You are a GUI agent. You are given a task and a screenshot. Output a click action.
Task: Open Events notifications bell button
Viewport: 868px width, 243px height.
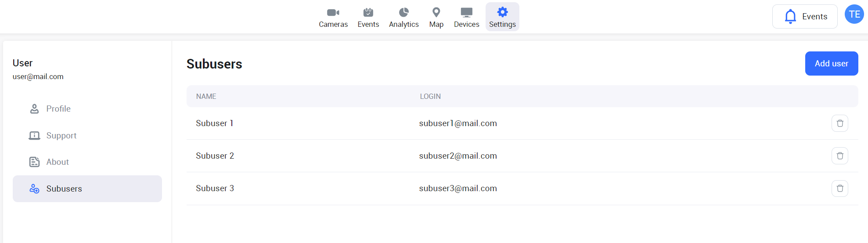804,17
